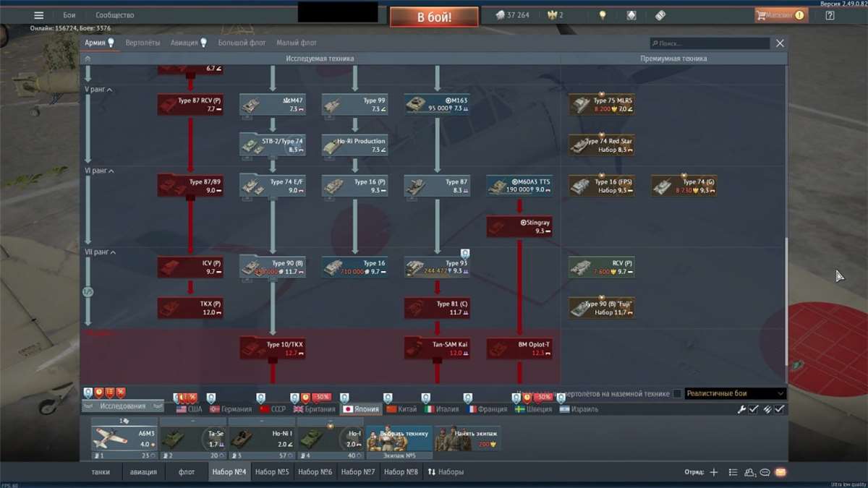Screen dimensions: 868x488
Task: Open the squad list icon at bottom right
Action: pos(733,471)
